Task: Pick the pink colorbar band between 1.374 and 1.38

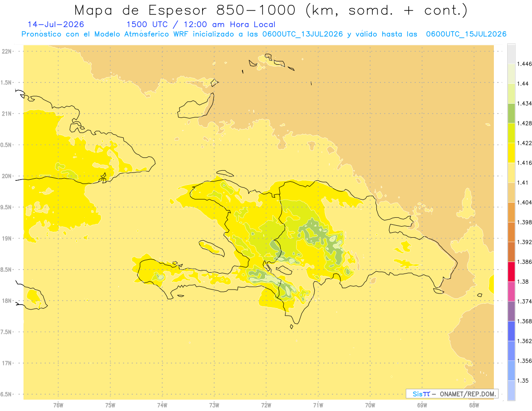Action: (511, 291)
